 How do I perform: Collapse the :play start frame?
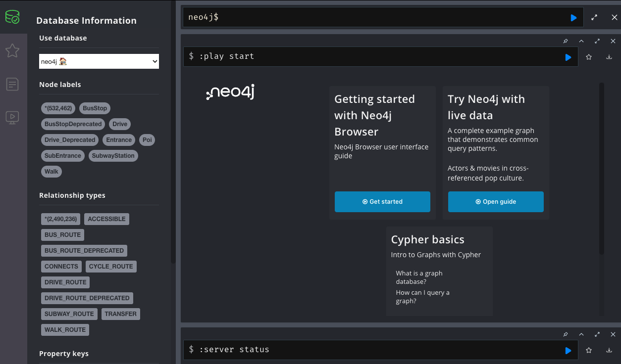pos(581,41)
